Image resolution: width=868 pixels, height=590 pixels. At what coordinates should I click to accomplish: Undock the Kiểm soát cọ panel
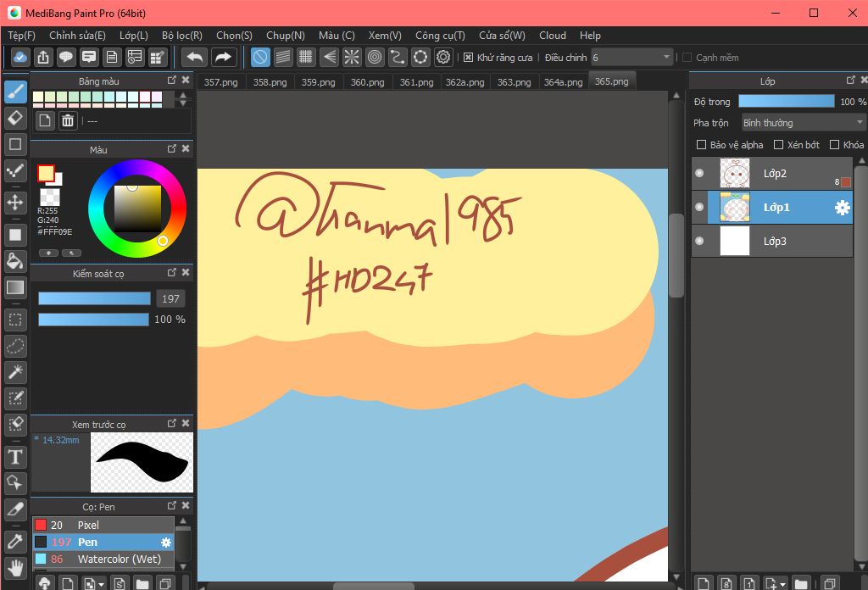click(x=171, y=272)
